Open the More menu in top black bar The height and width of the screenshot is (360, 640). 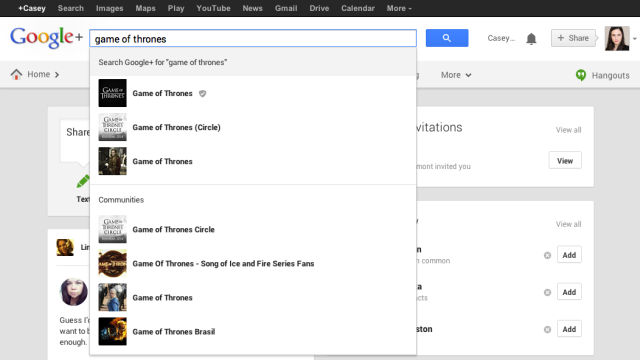pos(399,8)
